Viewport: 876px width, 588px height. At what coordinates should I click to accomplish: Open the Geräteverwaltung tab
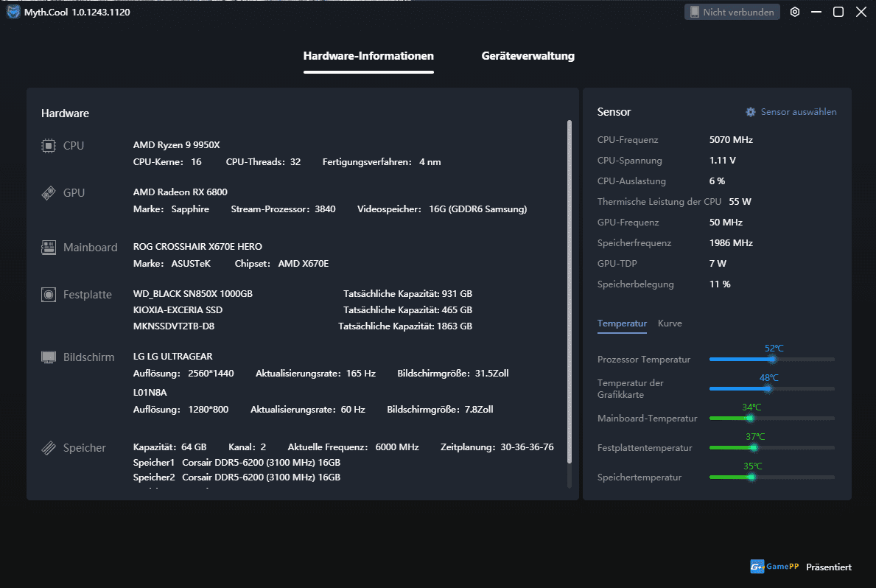pyautogui.click(x=528, y=56)
